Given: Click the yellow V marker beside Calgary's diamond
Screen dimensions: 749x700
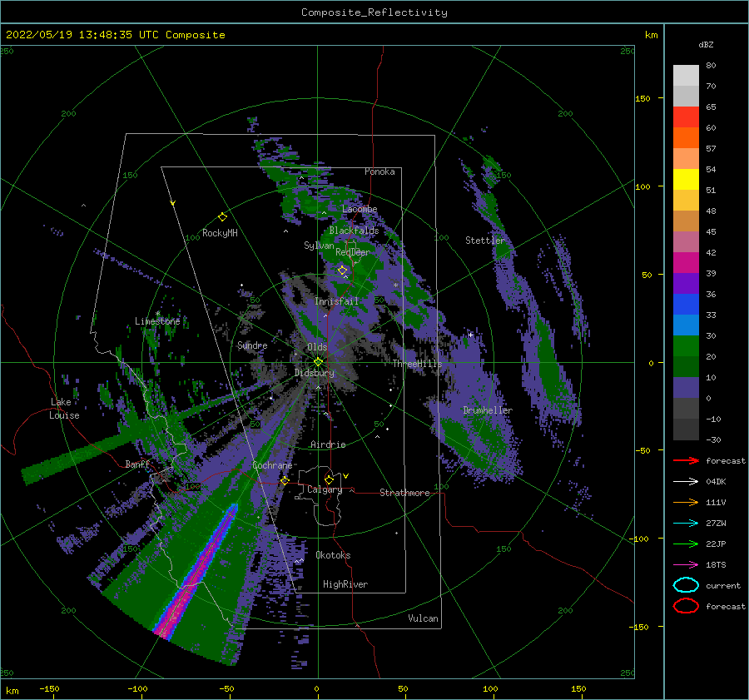Looking at the screenshot, I should click(x=346, y=476).
